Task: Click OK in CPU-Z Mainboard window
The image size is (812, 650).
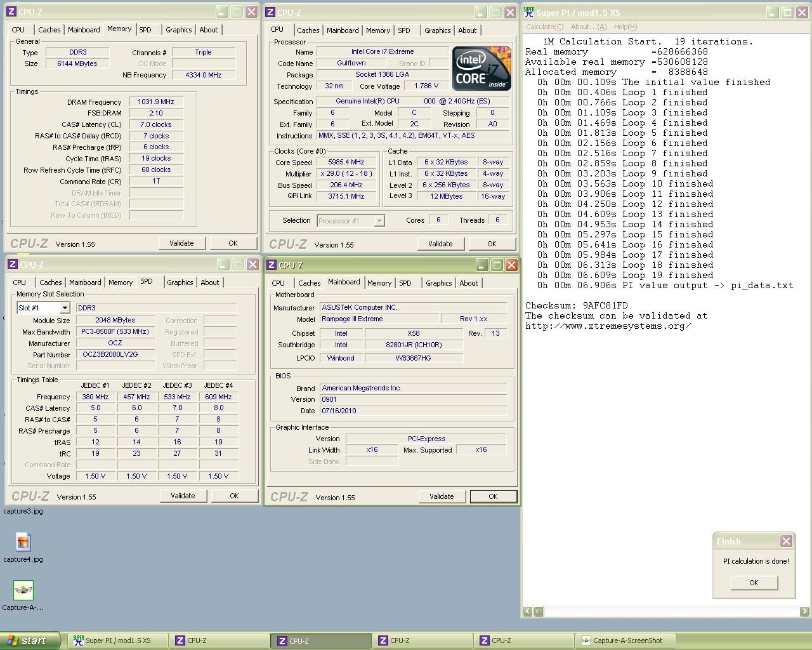Action: pos(493,496)
